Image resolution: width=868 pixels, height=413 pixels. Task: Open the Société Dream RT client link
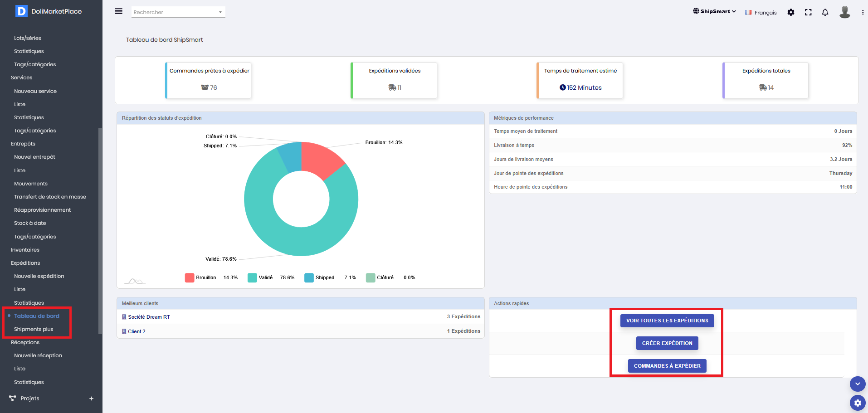tap(149, 317)
